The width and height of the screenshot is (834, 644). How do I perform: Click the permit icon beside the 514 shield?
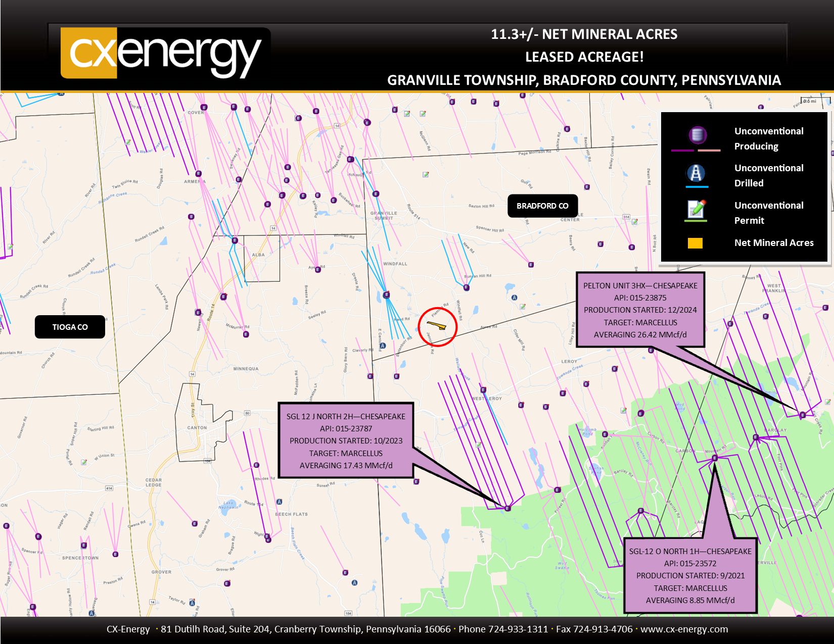point(635,221)
